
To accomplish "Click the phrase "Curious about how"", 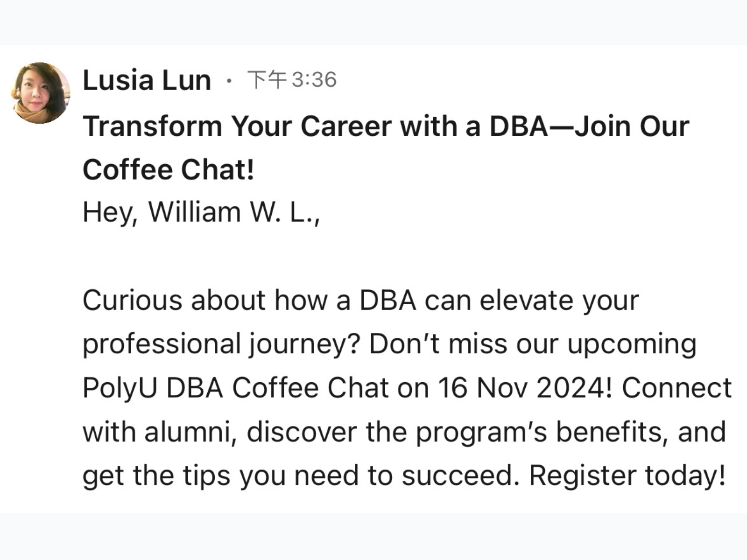I will [x=205, y=300].
